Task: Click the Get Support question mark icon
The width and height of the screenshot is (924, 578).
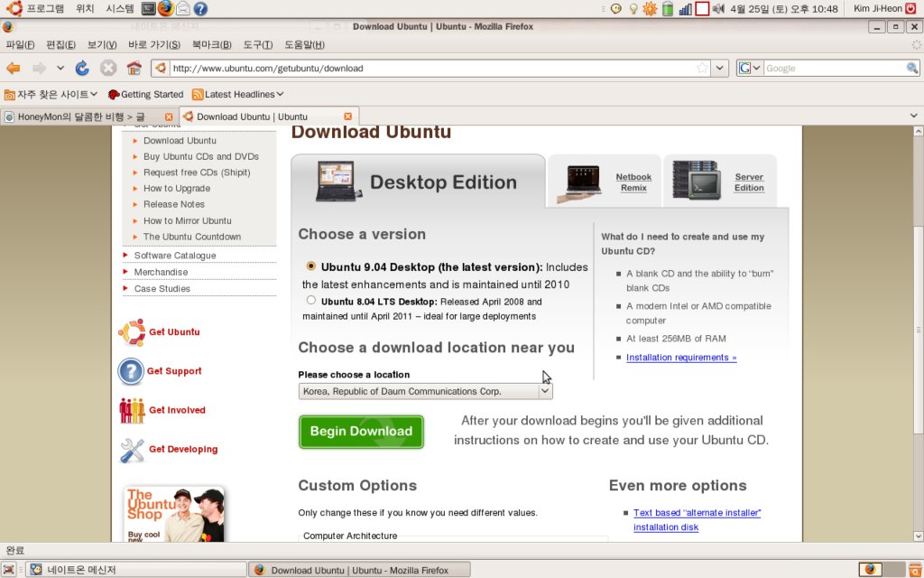Action: coord(131,371)
